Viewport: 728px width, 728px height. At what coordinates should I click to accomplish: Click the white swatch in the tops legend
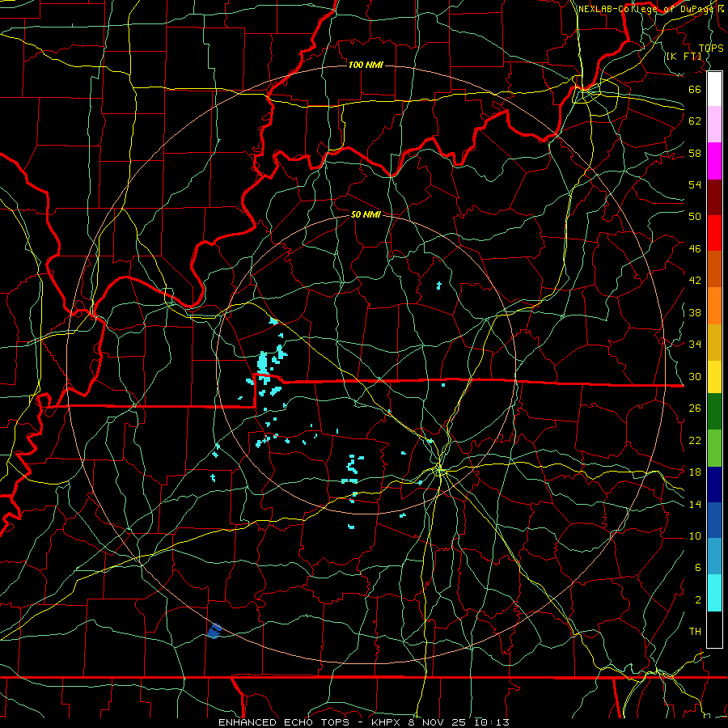click(x=714, y=89)
